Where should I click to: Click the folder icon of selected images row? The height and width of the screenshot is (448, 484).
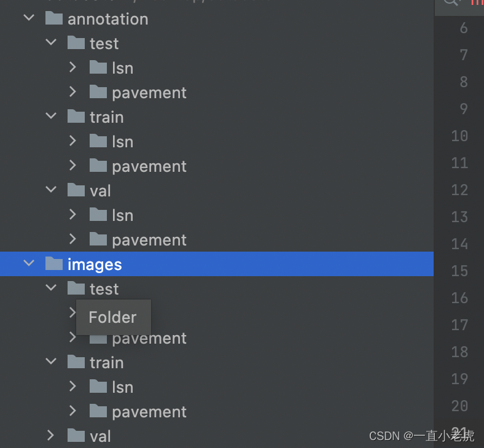tap(54, 264)
